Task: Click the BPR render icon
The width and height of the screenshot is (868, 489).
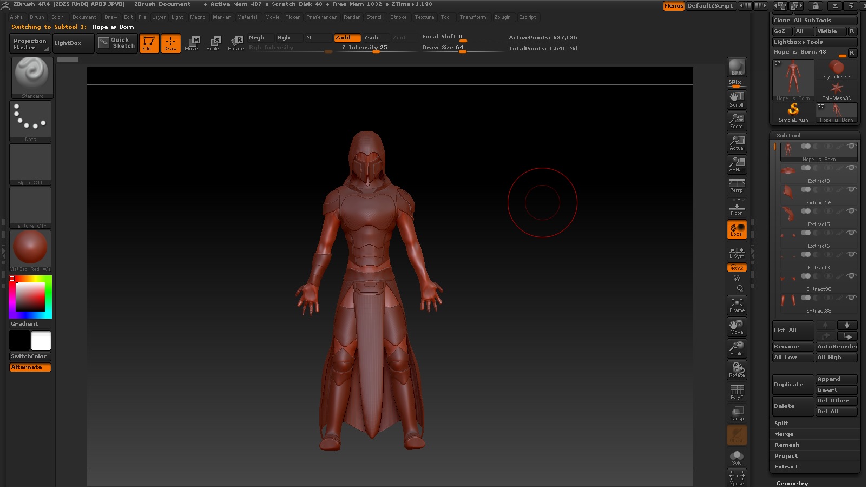Action: tap(738, 68)
